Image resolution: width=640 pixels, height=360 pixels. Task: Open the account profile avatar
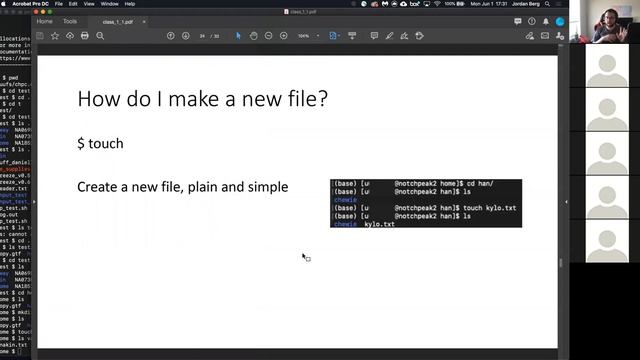[x=560, y=22]
